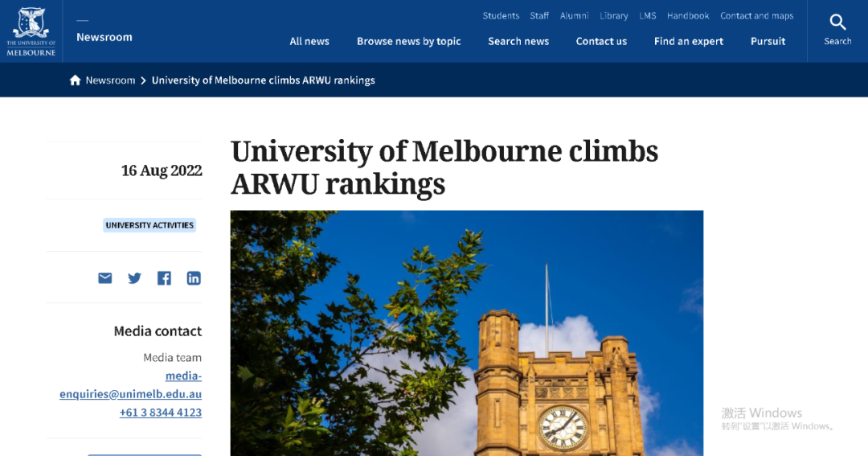Screen dimensions: 868x456
Task: Share article via email icon
Action: [x=105, y=278]
